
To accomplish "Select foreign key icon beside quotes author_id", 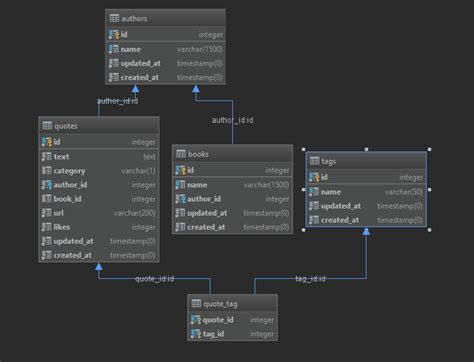I will (47, 185).
